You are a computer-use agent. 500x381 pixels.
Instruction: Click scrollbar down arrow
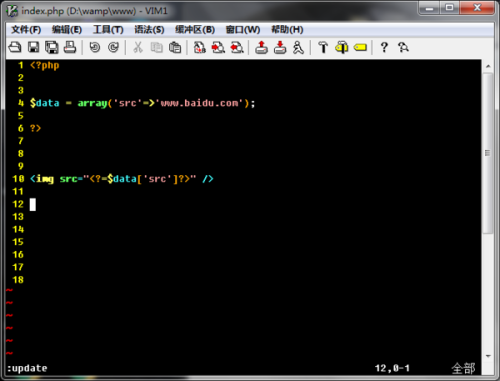[x=488, y=356]
